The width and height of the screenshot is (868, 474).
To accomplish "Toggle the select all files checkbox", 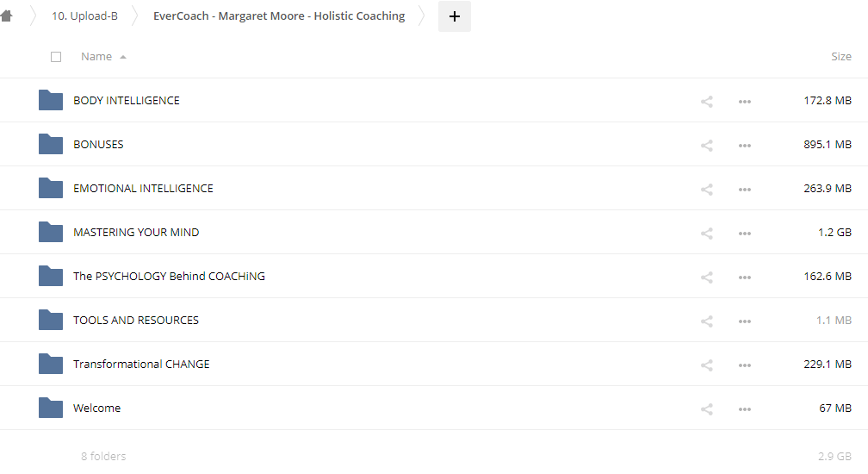I will [x=56, y=57].
